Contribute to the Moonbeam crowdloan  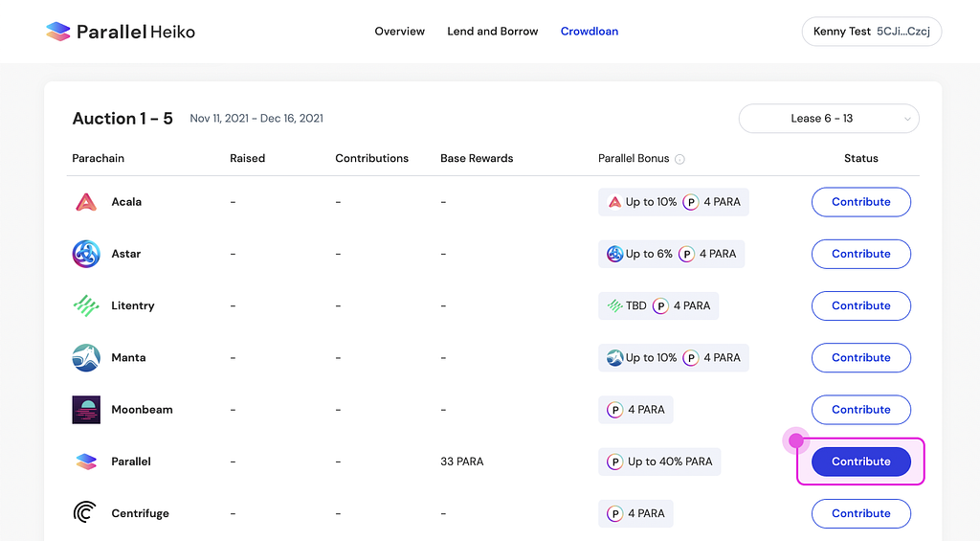coord(860,410)
